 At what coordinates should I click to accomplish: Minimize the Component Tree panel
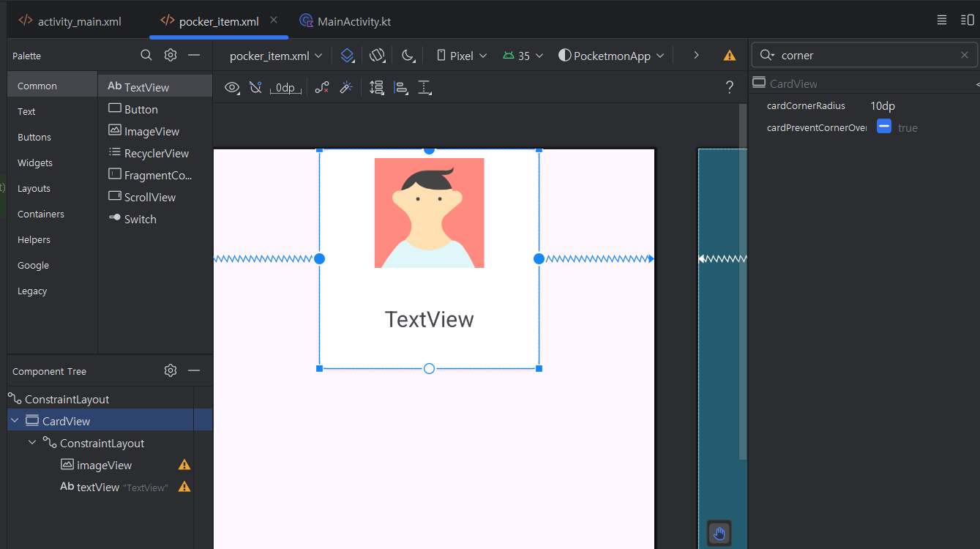coord(194,370)
